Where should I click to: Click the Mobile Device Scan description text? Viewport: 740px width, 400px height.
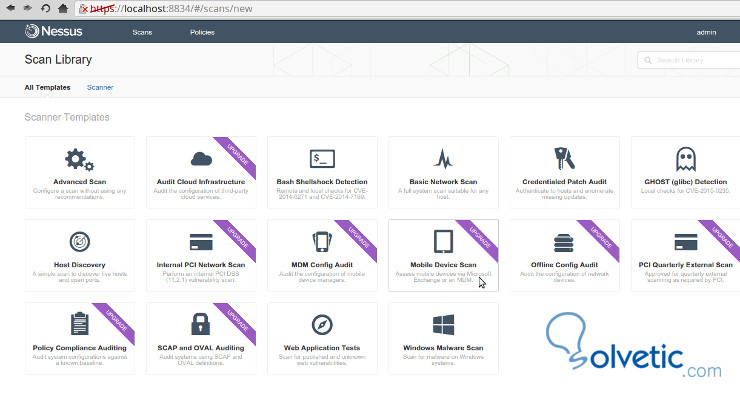pyautogui.click(x=443, y=277)
